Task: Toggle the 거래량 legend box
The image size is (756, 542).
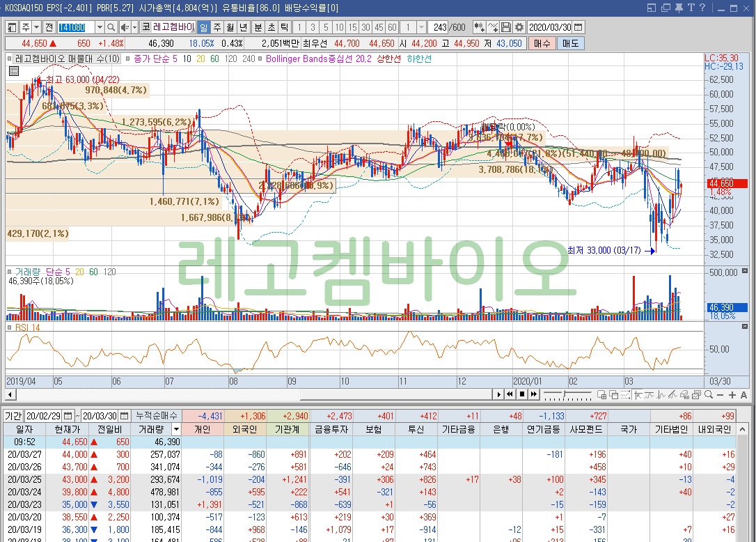Action: pos(9,272)
